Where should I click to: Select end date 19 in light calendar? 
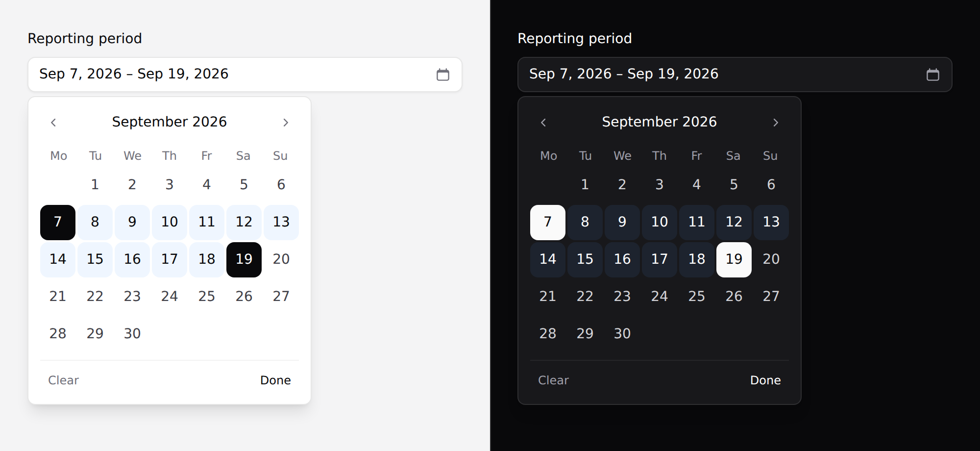point(244,260)
